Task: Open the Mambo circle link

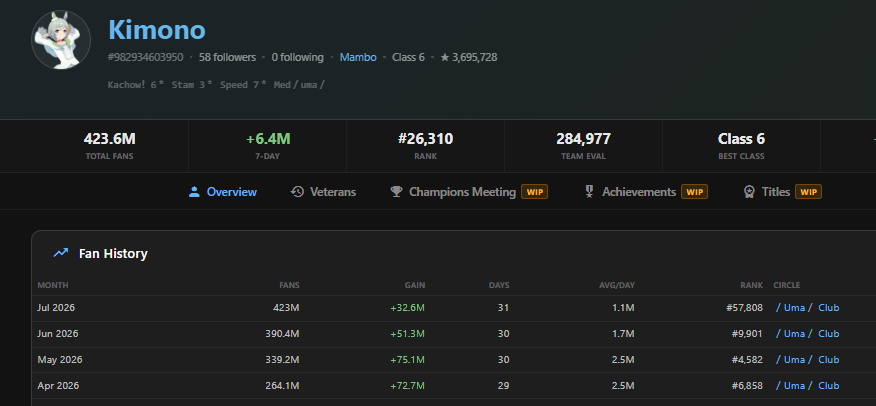Action: pos(358,57)
